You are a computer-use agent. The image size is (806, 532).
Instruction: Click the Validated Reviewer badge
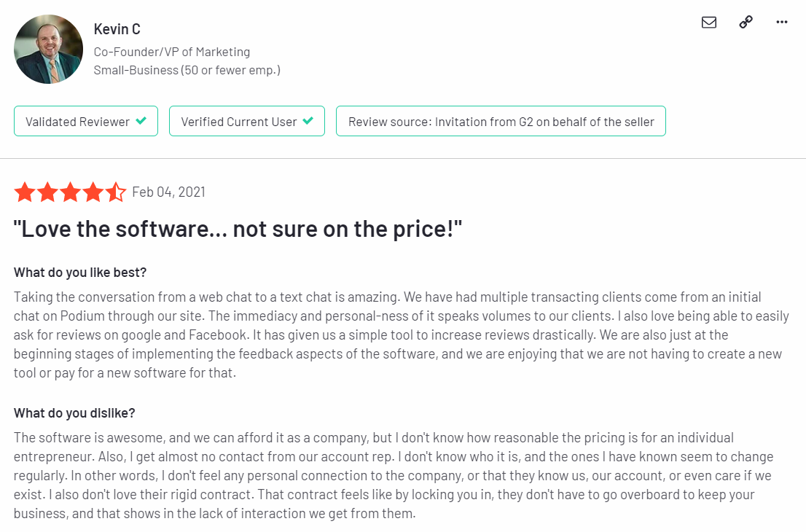point(86,121)
